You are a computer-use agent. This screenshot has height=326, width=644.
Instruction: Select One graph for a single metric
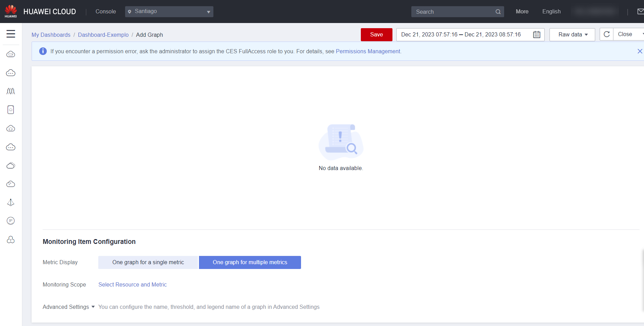coord(148,262)
